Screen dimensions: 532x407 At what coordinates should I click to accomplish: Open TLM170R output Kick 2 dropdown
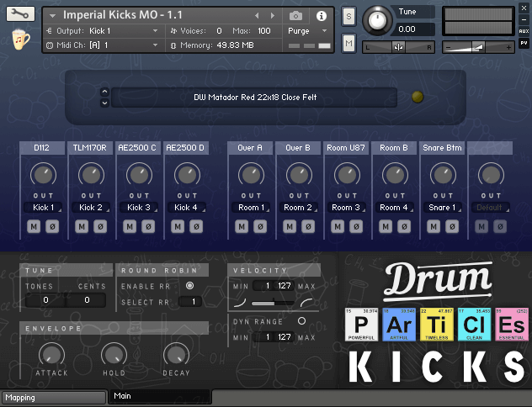(x=91, y=208)
